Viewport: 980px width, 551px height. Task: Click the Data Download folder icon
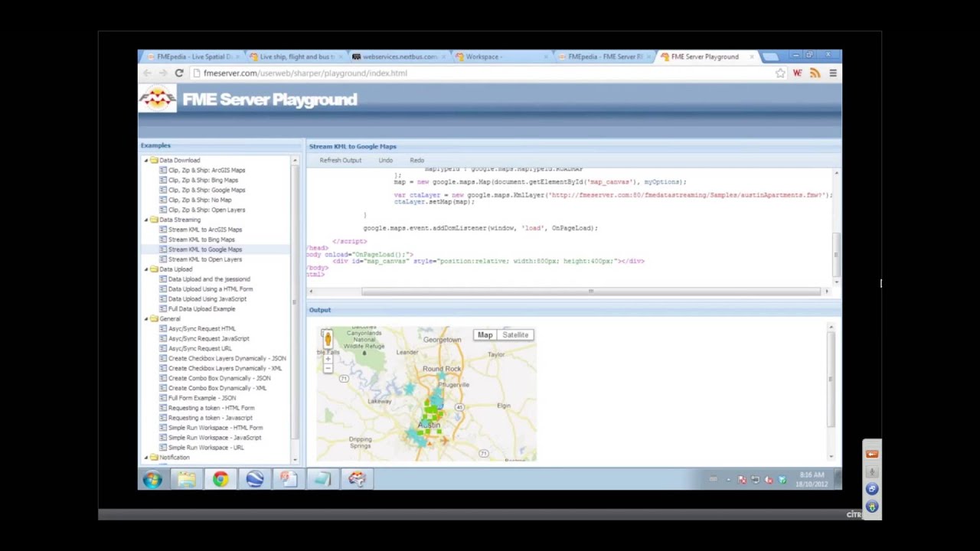(x=154, y=161)
